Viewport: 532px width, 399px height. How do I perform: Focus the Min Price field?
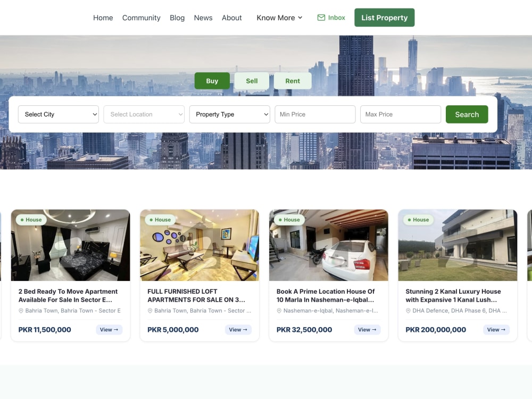pos(315,114)
